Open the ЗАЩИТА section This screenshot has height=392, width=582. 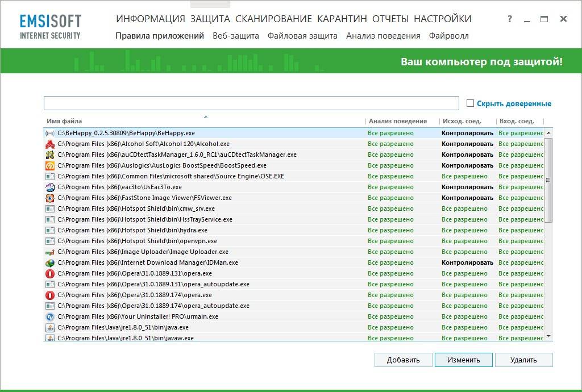coord(210,19)
